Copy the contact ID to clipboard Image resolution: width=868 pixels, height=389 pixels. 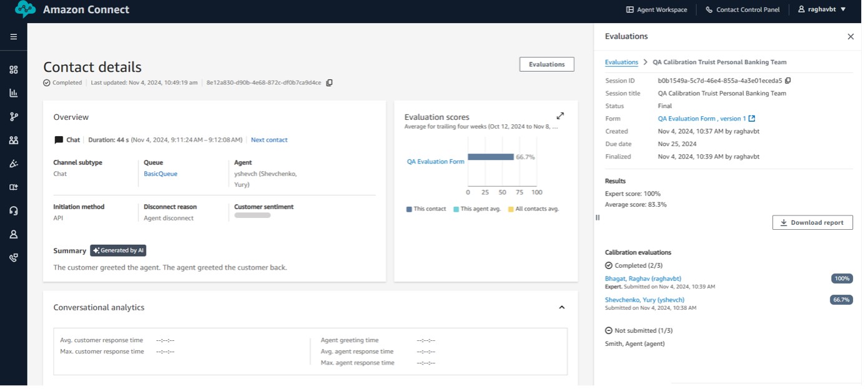[329, 82]
